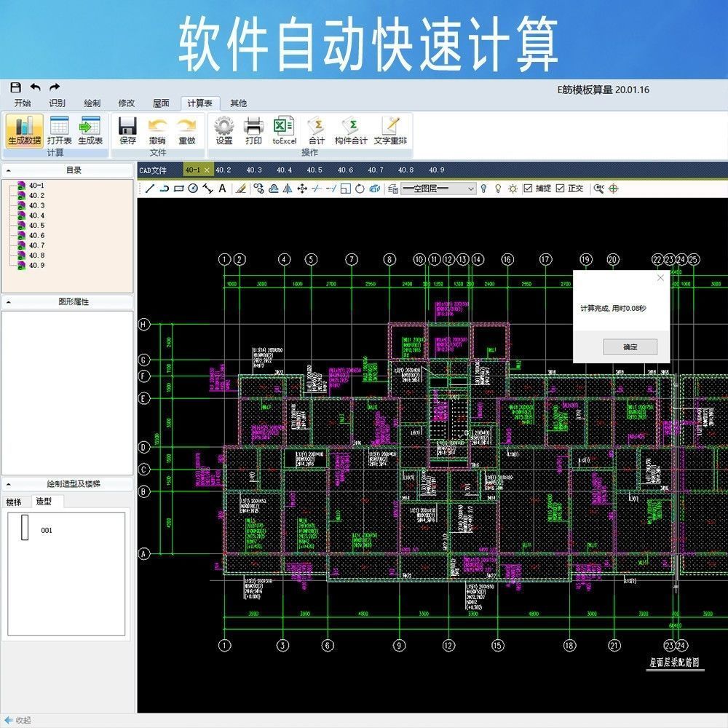The height and width of the screenshot is (728, 728).
Task: Switch to the 识别 ribbon tab
Action: pos(57,103)
